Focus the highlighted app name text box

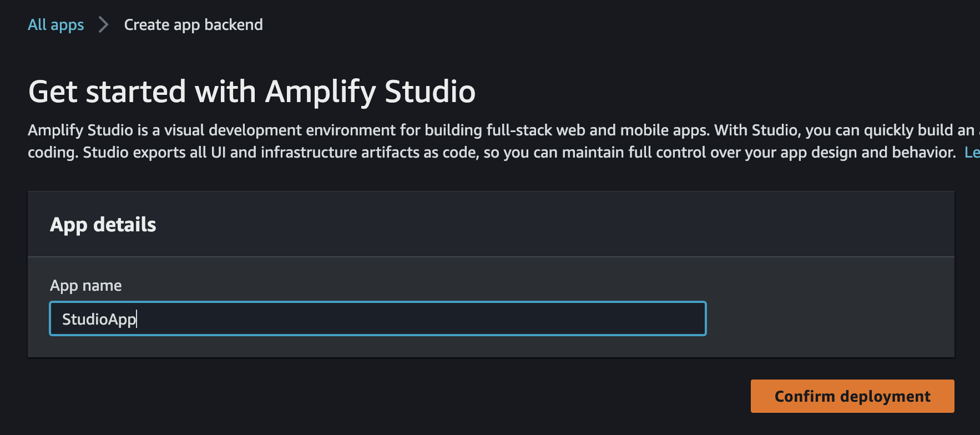click(x=377, y=318)
